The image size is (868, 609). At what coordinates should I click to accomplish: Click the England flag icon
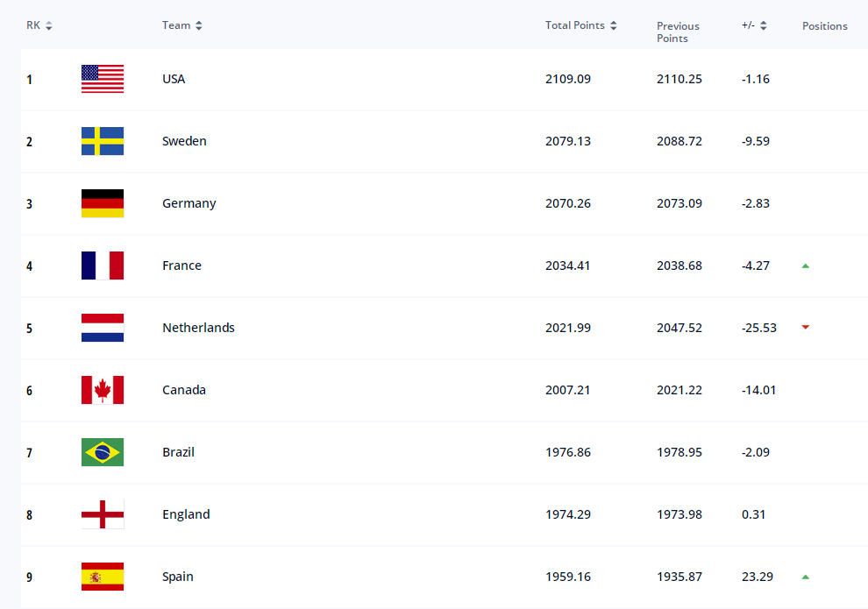tap(103, 514)
